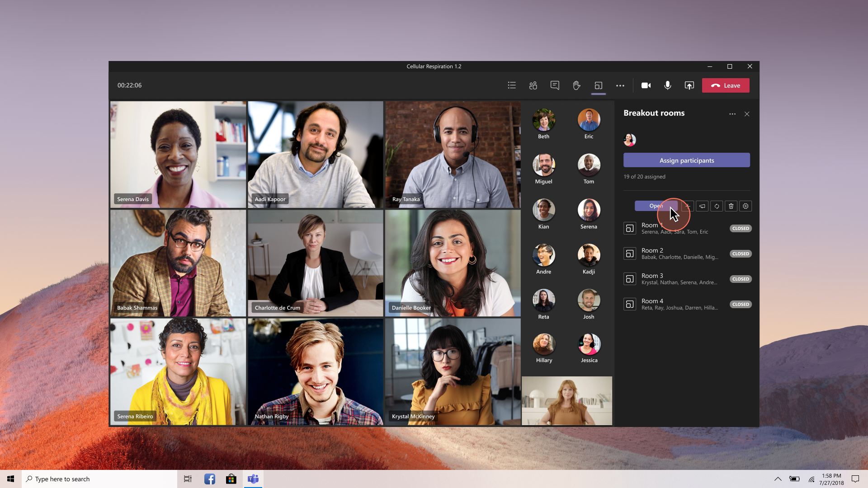Expand breakout rooms panel more options

[x=732, y=114]
